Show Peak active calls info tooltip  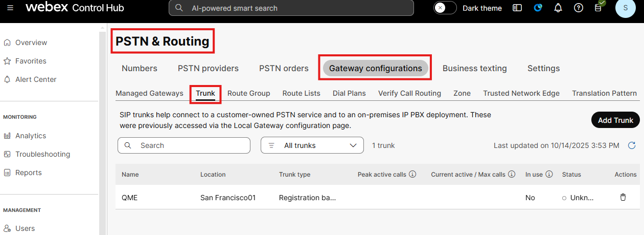(412, 175)
